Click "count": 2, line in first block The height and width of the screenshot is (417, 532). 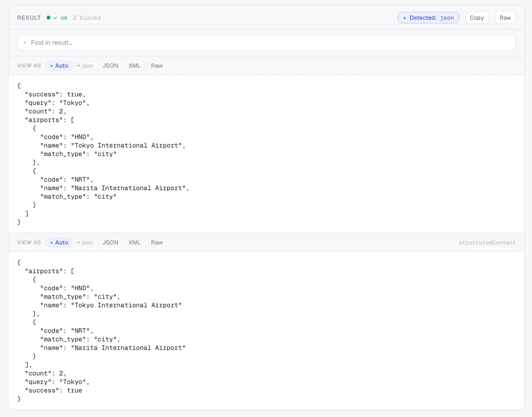pyautogui.click(x=46, y=111)
